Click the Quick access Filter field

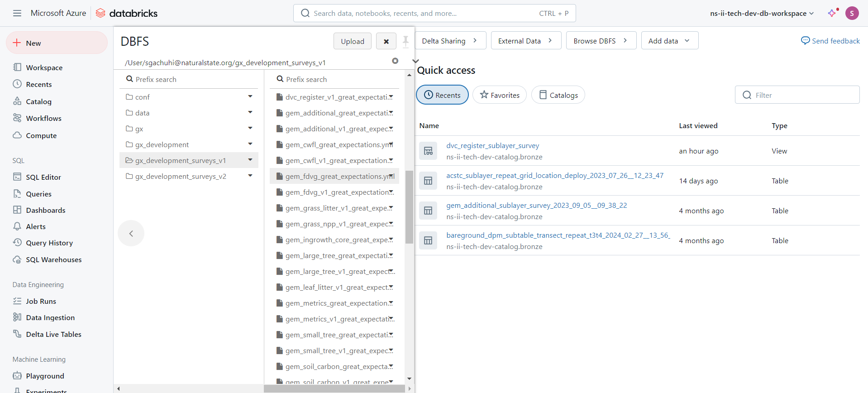[x=797, y=95]
